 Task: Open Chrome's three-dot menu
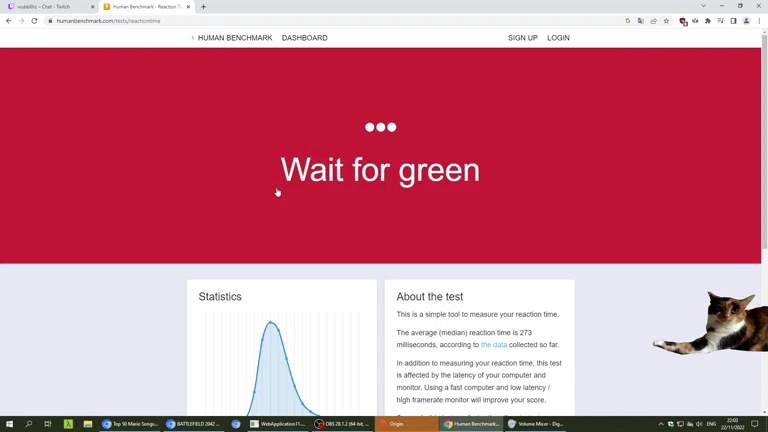tap(759, 21)
